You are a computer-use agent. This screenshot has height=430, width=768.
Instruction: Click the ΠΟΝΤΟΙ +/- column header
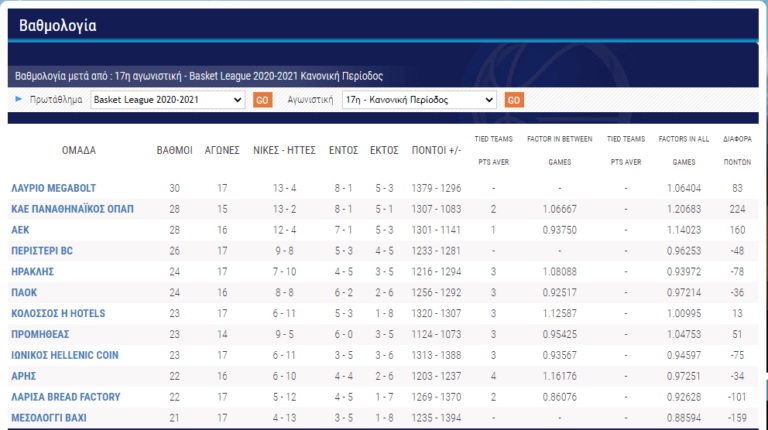(x=436, y=150)
